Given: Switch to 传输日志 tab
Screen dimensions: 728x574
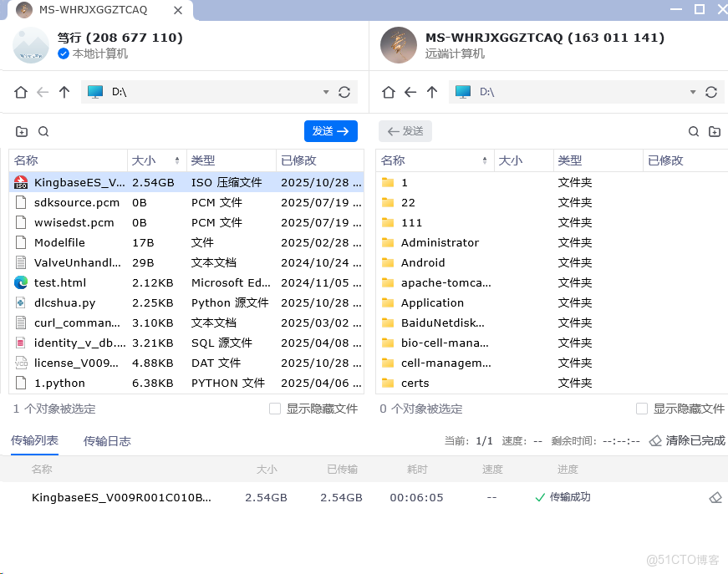Looking at the screenshot, I should [107, 441].
